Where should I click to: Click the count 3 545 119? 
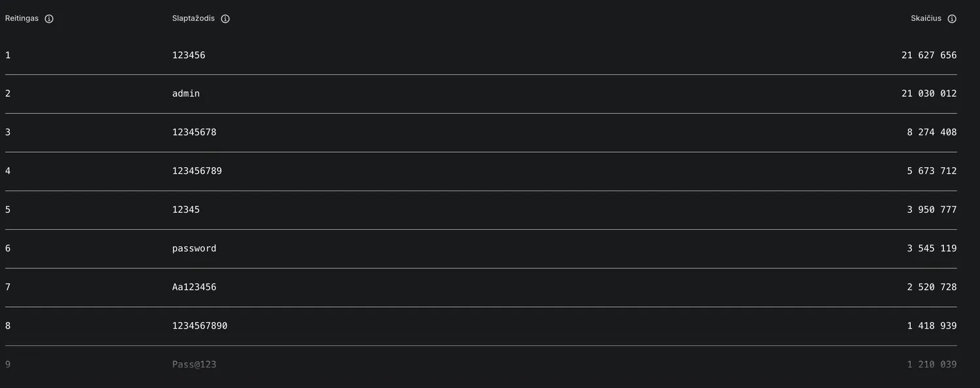[x=932, y=248]
